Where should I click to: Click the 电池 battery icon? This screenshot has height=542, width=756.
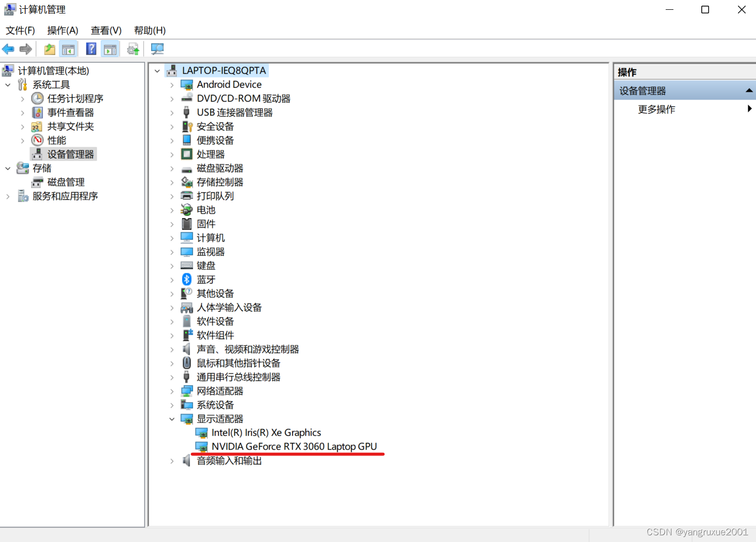click(187, 210)
